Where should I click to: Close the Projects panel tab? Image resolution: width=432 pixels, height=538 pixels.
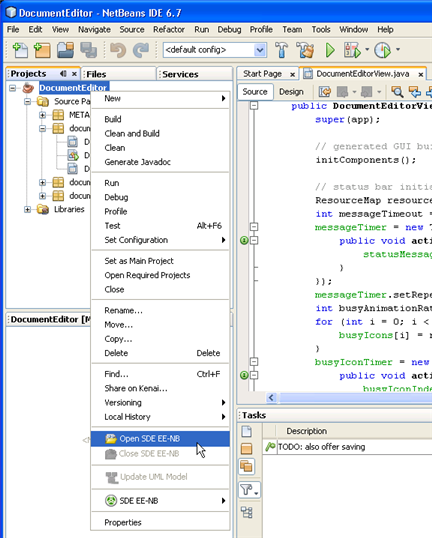pyautogui.click(x=74, y=74)
